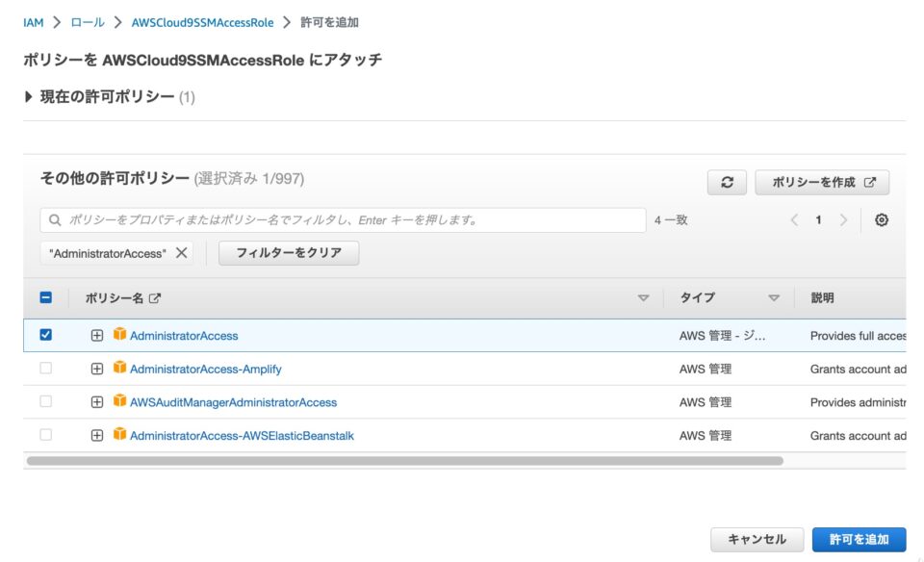
Task: Expand details of AWSAuditManagerAdministratorAccess row
Action: click(97, 402)
